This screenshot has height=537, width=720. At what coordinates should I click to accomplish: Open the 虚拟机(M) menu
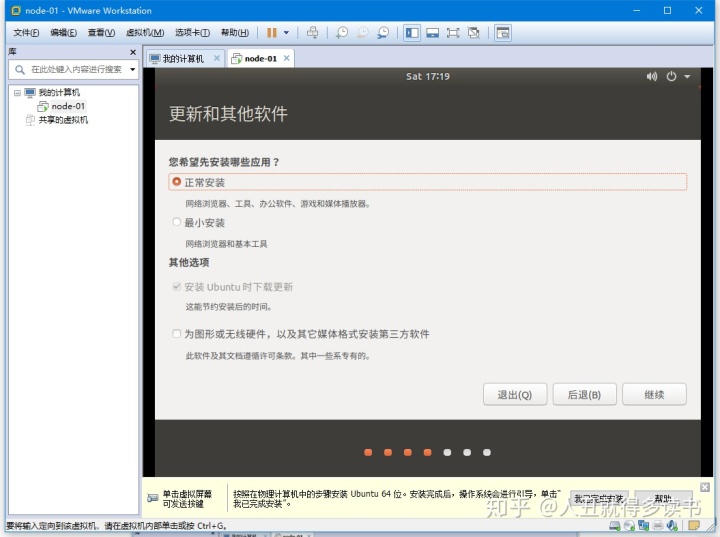click(x=145, y=33)
